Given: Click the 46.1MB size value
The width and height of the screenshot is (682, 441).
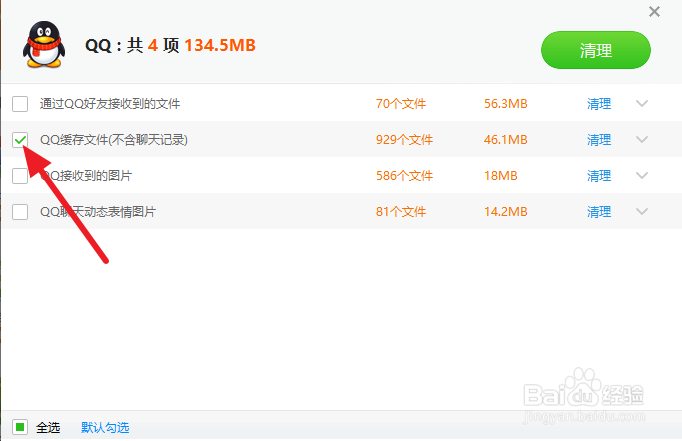Looking at the screenshot, I should pyautogui.click(x=505, y=140).
